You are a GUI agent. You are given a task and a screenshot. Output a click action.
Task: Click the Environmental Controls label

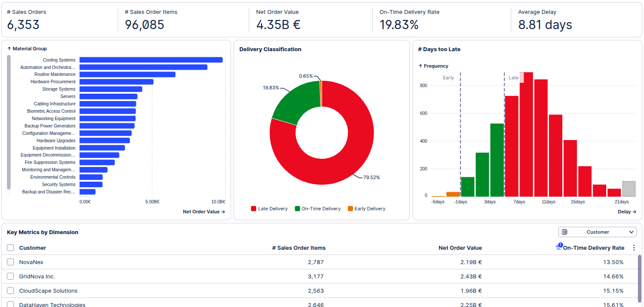[53, 177]
